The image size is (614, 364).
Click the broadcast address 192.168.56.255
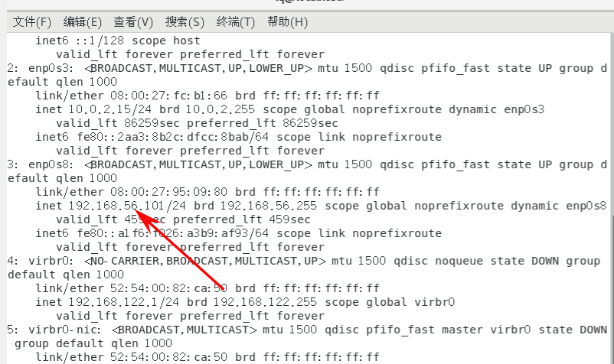point(268,206)
